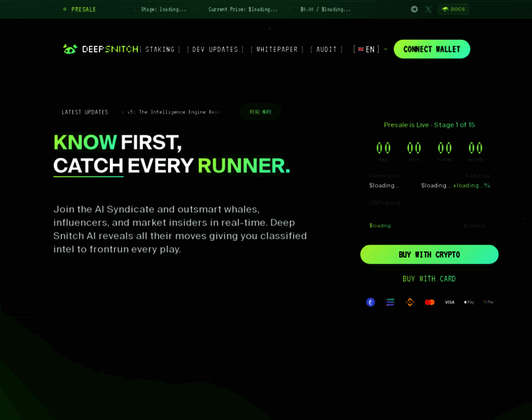The height and width of the screenshot is (420, 532).
Task: Click the Solana payment icon
Action: (x=390, y=302)
